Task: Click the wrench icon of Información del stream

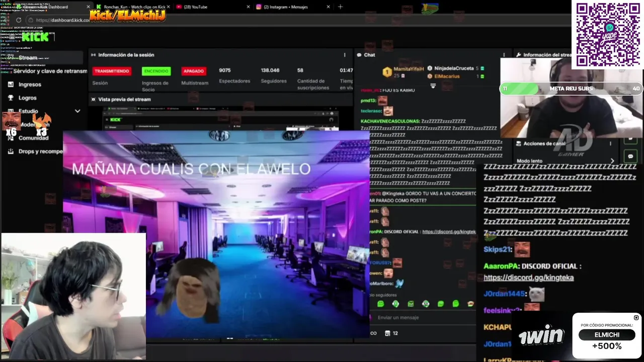Action: [x=518, y=55]
